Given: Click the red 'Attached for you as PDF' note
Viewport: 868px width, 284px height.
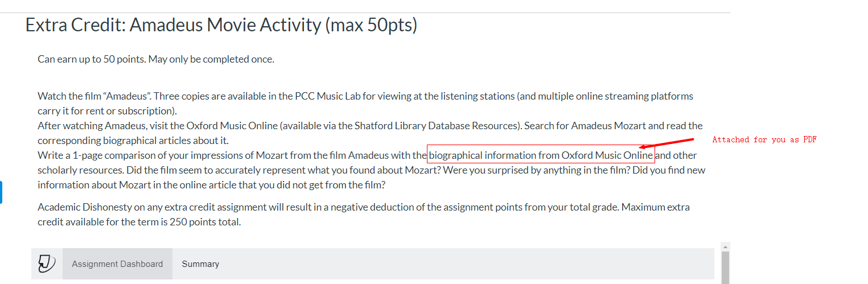Looking at the screenshot, I should click(x=764, y=139).
